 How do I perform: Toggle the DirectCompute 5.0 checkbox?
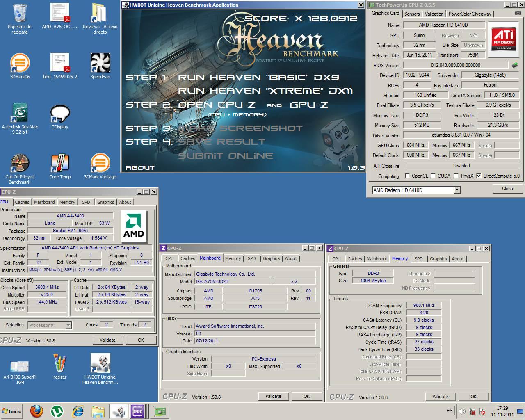(479, 176)
